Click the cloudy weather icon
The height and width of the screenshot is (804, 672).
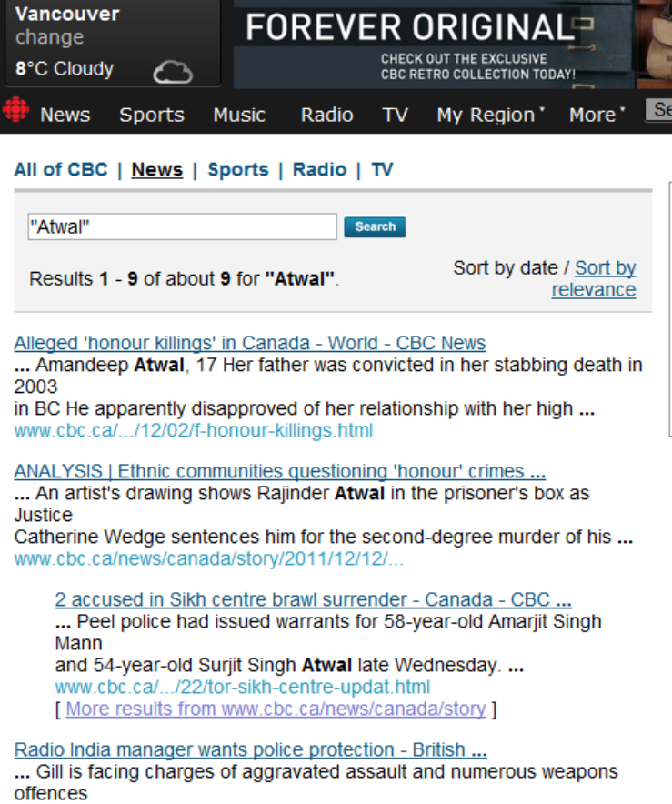click(x=172, y=71)
